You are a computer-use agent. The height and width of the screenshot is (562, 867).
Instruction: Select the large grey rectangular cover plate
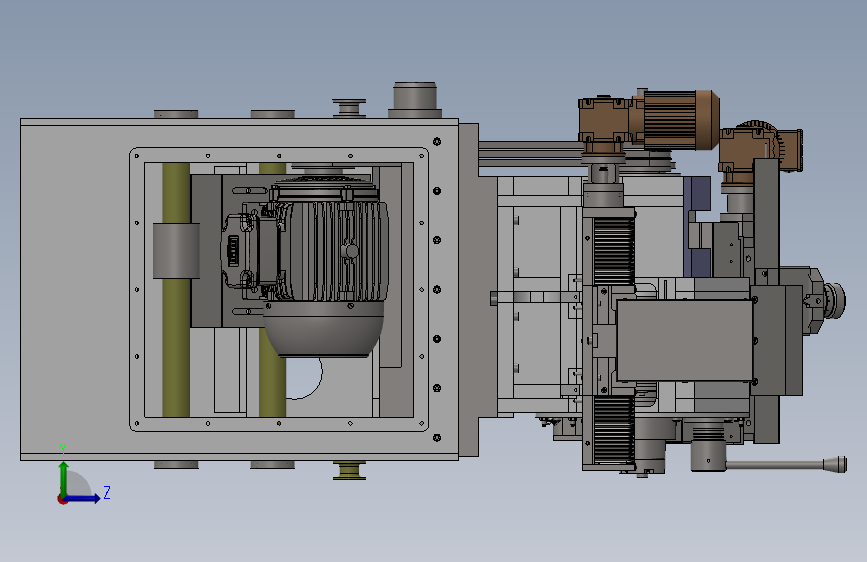pos(685,340)
